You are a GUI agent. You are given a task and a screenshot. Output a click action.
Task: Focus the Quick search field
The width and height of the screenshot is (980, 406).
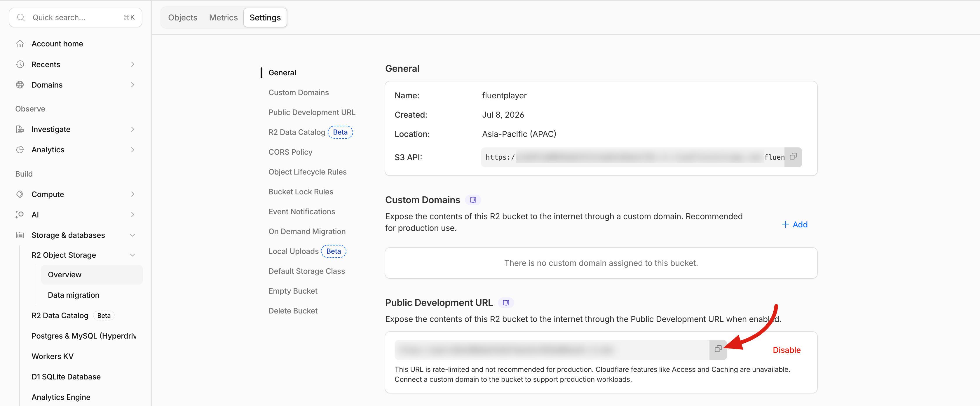[x=76, y=18]
